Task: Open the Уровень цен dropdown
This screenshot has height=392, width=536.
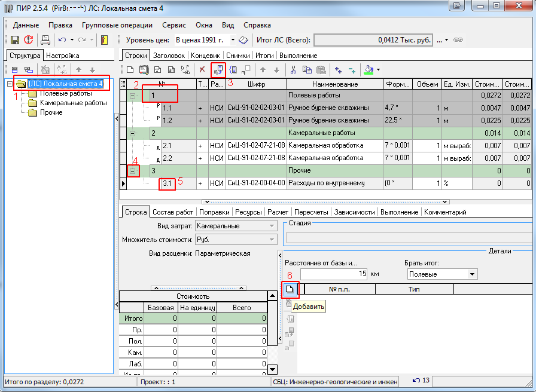Action: tap(233, 40)
